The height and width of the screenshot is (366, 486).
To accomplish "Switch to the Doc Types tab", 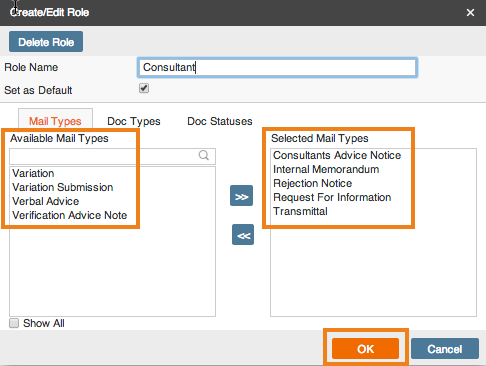I will coord(134,121).
